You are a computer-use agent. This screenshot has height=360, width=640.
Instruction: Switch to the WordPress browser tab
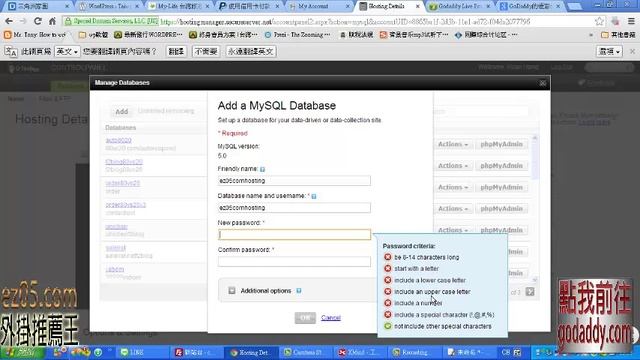click(x=108, y=6)
